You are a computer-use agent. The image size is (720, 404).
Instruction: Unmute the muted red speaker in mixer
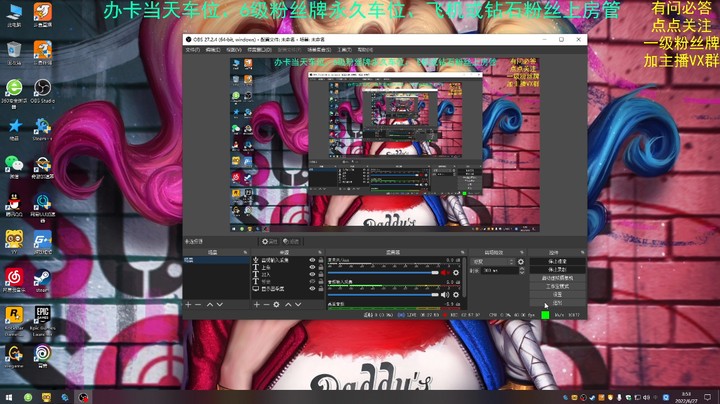tap(445, 273)
